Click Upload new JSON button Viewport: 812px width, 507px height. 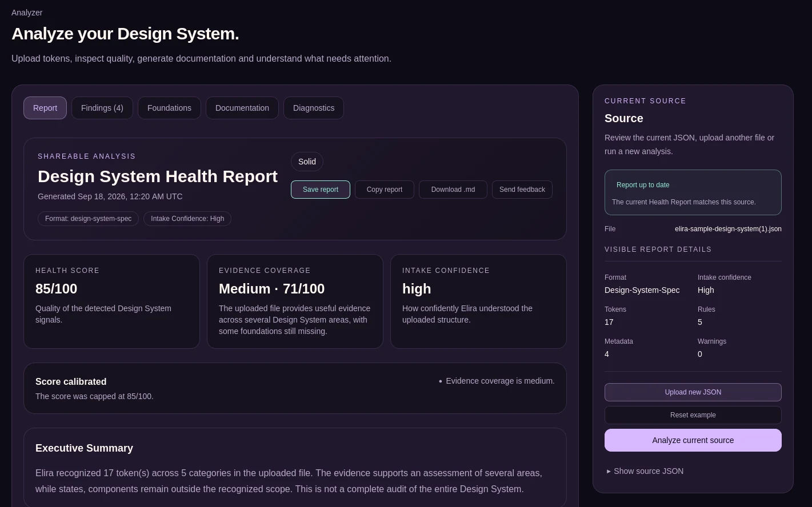[x=693, y=392]
